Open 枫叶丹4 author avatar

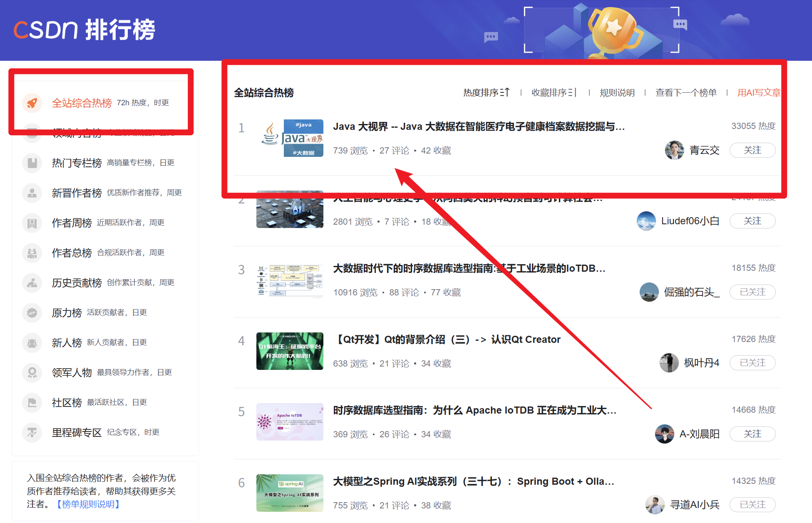click(669, 363)
